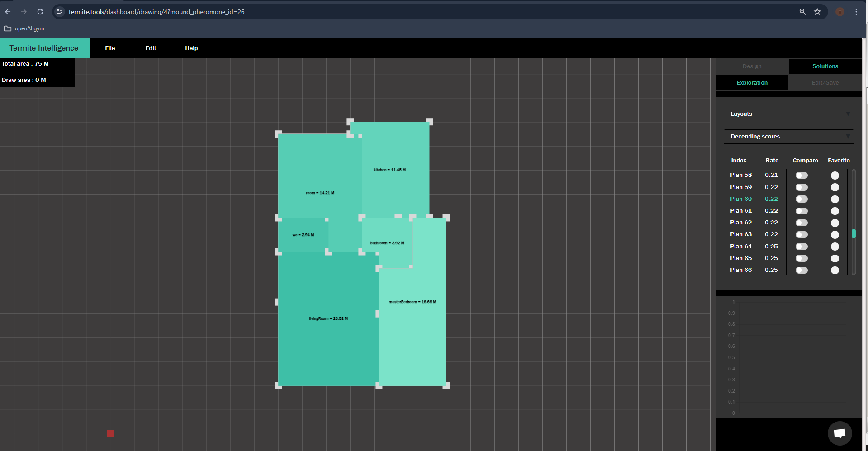Switch to the Design tab
Screen dimensions: 868x451
click(752, 66)
